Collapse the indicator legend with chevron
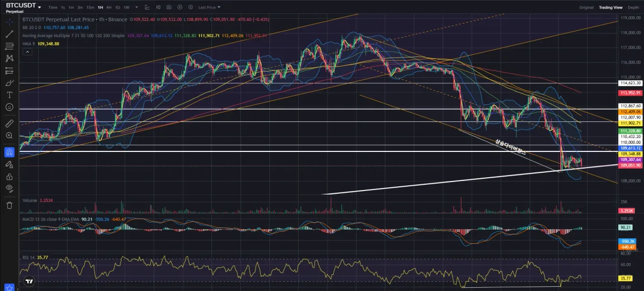Viewport: 644px width, 291px height. (26, 52)
